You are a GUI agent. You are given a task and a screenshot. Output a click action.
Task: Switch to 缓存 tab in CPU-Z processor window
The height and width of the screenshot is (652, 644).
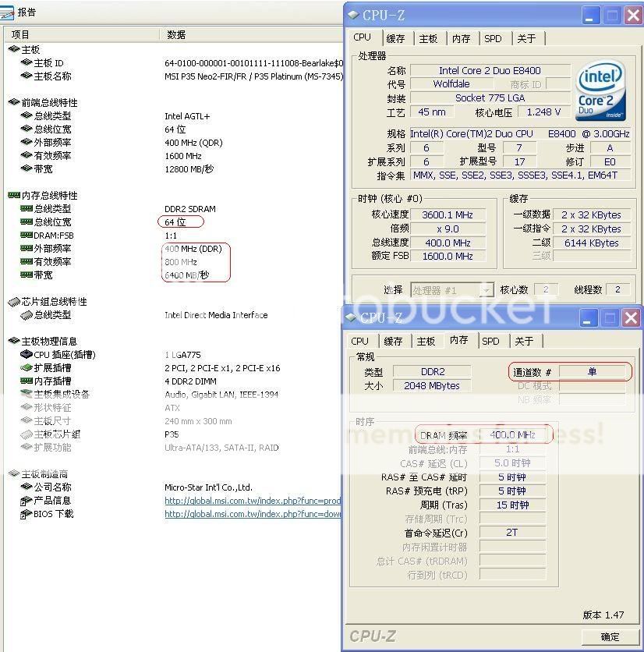395,39
